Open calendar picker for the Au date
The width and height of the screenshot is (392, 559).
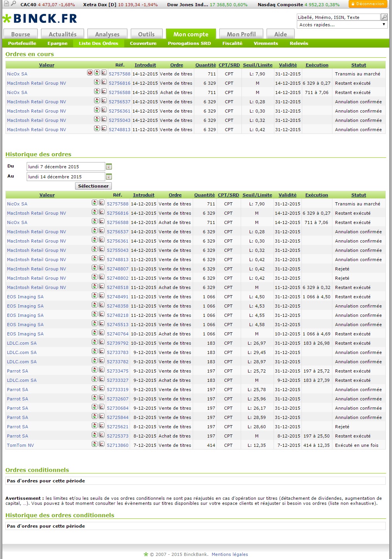109,177
